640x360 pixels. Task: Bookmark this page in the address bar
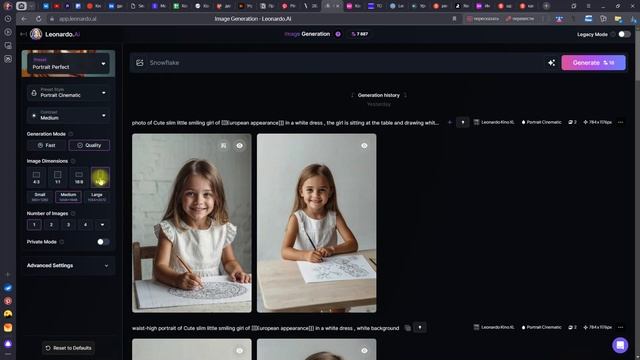pyautogui.click(x=454, y=19)
